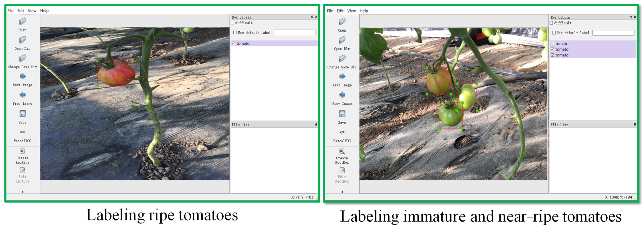Click default label text field in left window
Screen dimensions: 644x228
295,33
